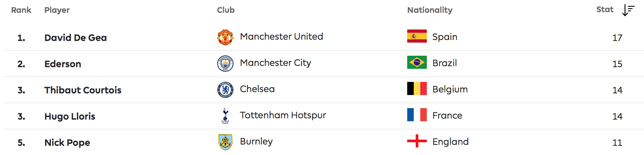Open the Burnley club name link
Viewport: 644px width, 155px height.
coord(256,142)
